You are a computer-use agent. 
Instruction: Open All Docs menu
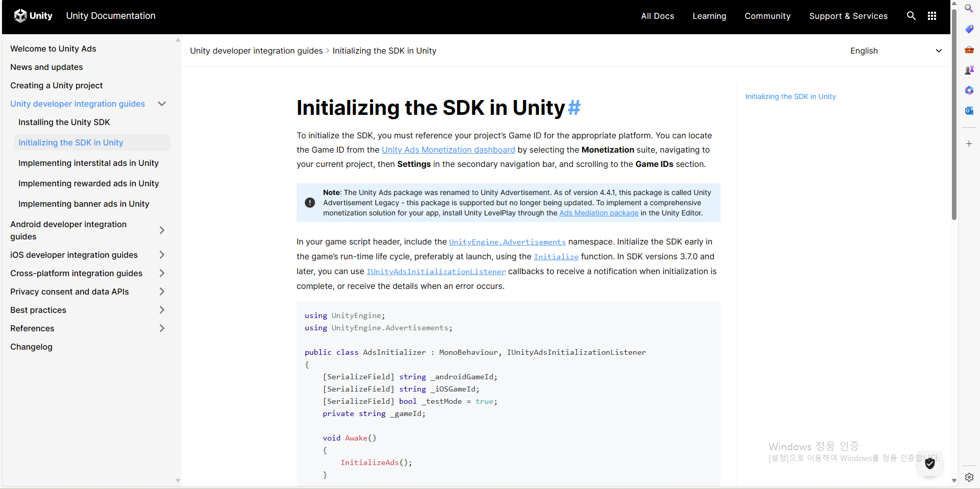[657, 16]
